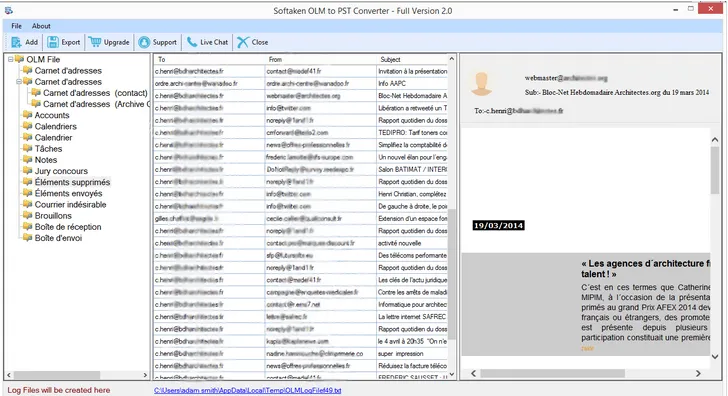The width and height of the screenshot is (728, 396).
Task: Select Carnet d'adresses (Archive subfolder
Action: tap(96, 104)
